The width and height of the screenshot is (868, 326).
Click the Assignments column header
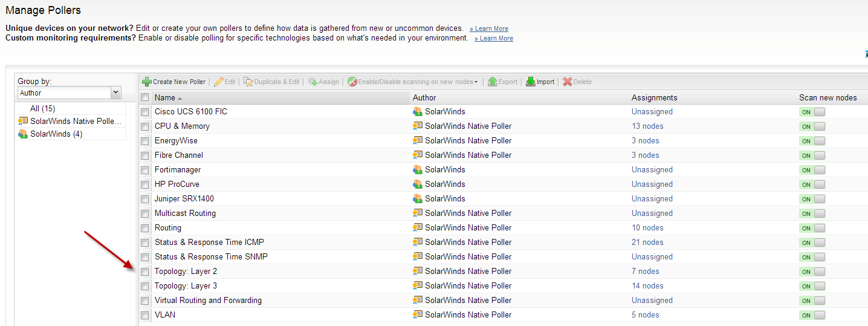coord(655,97)
